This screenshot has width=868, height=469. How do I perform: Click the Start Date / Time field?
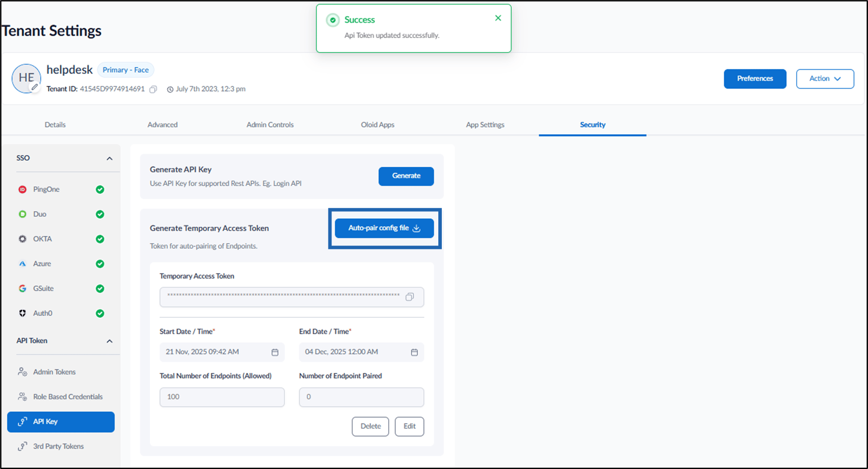pyautogui.click(x=222, y=352)
